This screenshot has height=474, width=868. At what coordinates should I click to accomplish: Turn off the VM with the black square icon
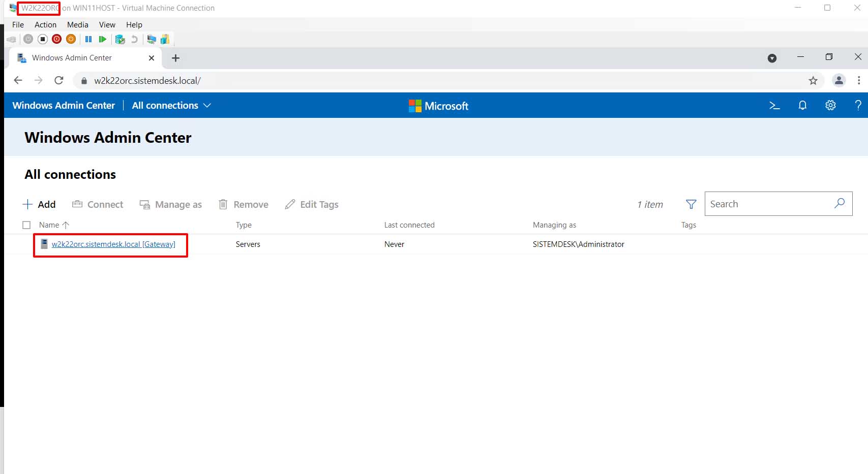[43, 39]
